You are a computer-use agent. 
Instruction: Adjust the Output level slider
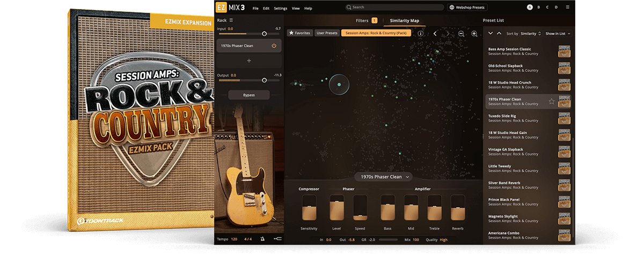(248, 80)
